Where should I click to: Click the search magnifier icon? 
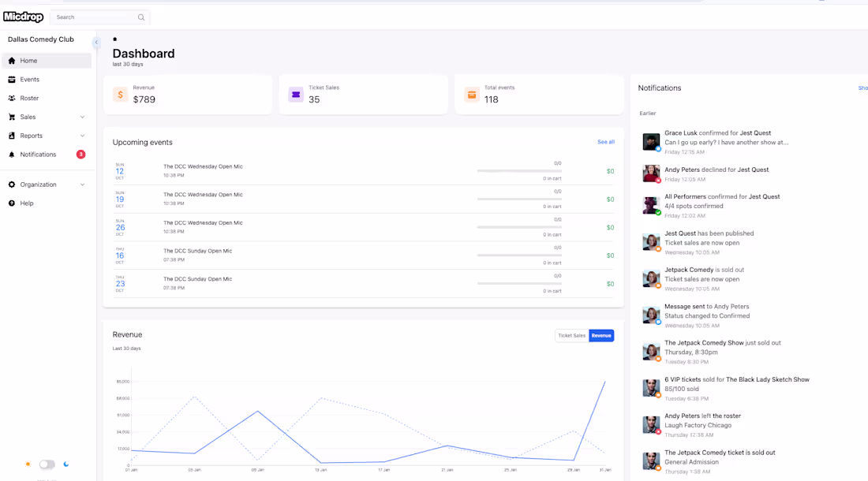point(141,17)
